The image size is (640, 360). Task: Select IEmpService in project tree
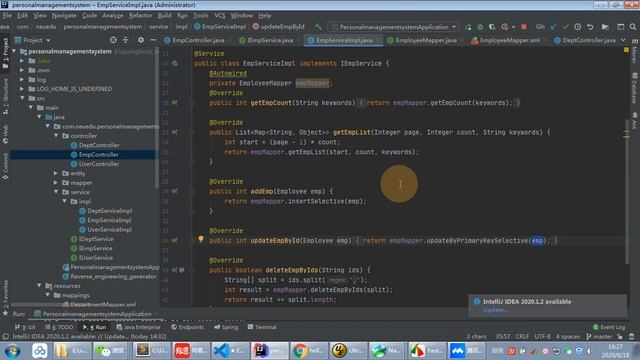point(95,249)
